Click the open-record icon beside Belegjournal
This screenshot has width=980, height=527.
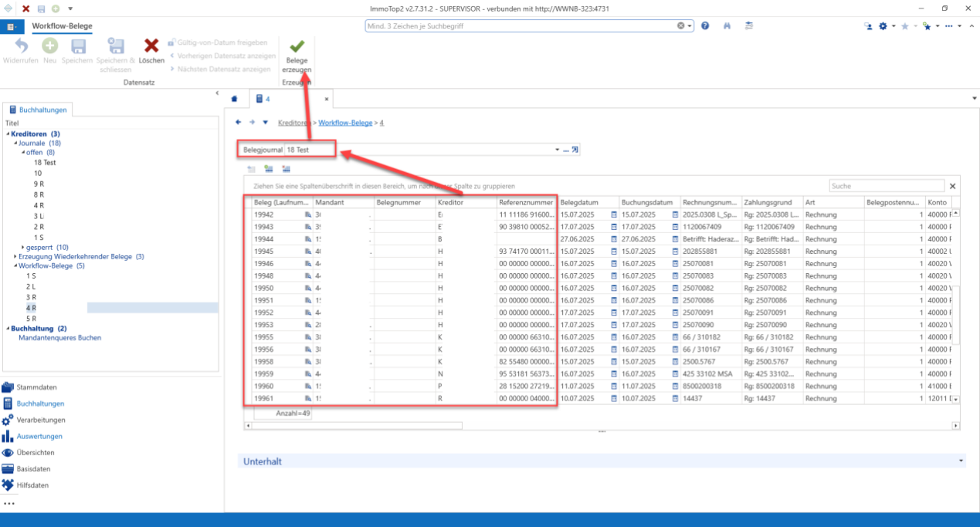coord(575,149)
